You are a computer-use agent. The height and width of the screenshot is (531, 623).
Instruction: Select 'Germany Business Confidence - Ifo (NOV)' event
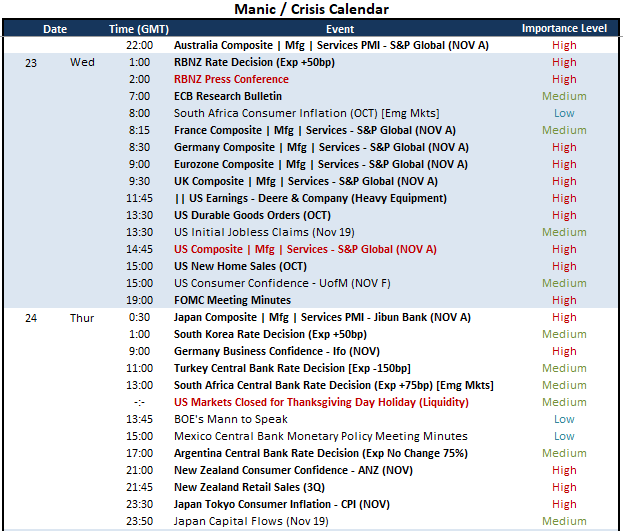[277, 351]
